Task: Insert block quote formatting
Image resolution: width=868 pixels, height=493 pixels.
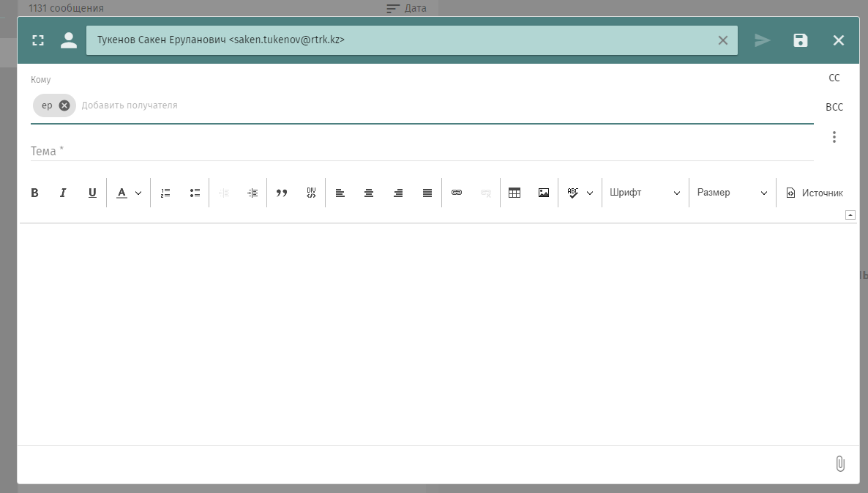Action: pos(282,193)
